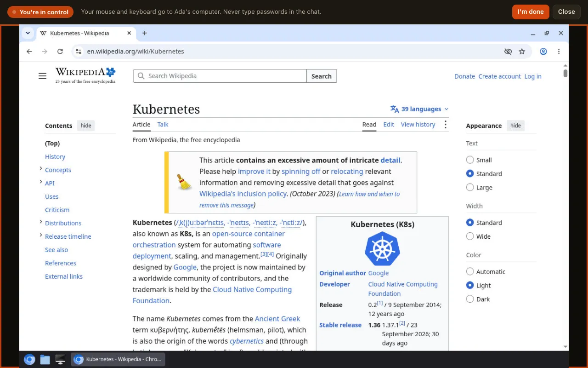This screenshot has height=368, width=588.
Task: Click the Search button
Action: (x=322, y=76)
